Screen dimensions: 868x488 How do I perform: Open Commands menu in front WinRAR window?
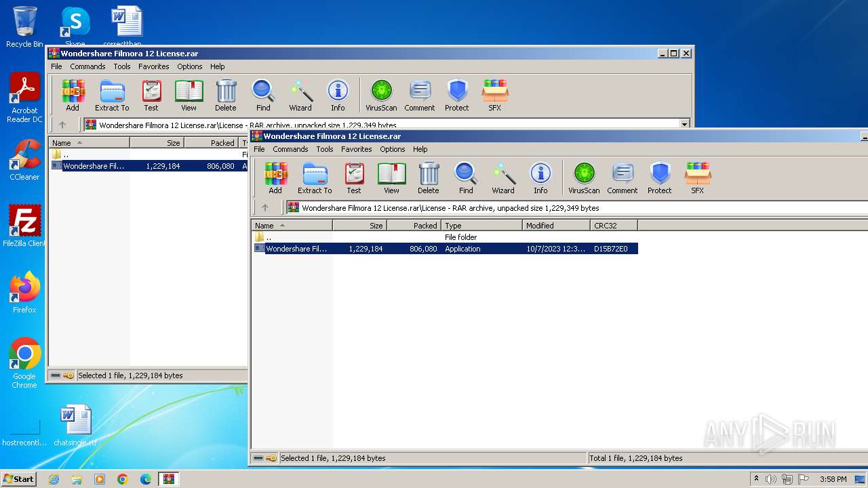click(290, 149)
